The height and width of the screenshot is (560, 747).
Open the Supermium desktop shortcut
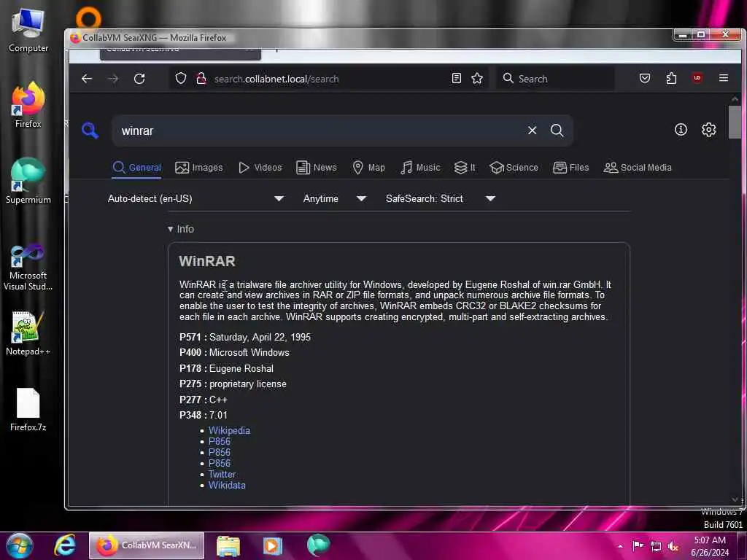coord(28,181)
